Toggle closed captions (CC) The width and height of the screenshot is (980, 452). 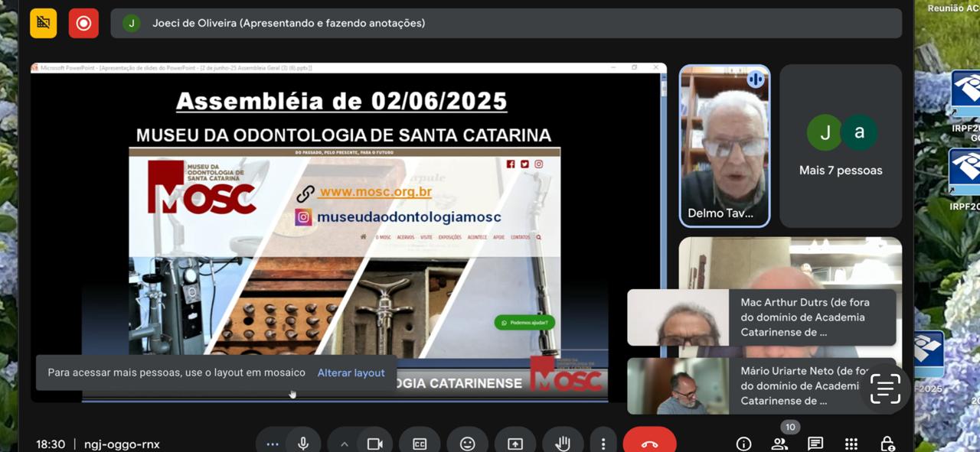pos(420,444)
